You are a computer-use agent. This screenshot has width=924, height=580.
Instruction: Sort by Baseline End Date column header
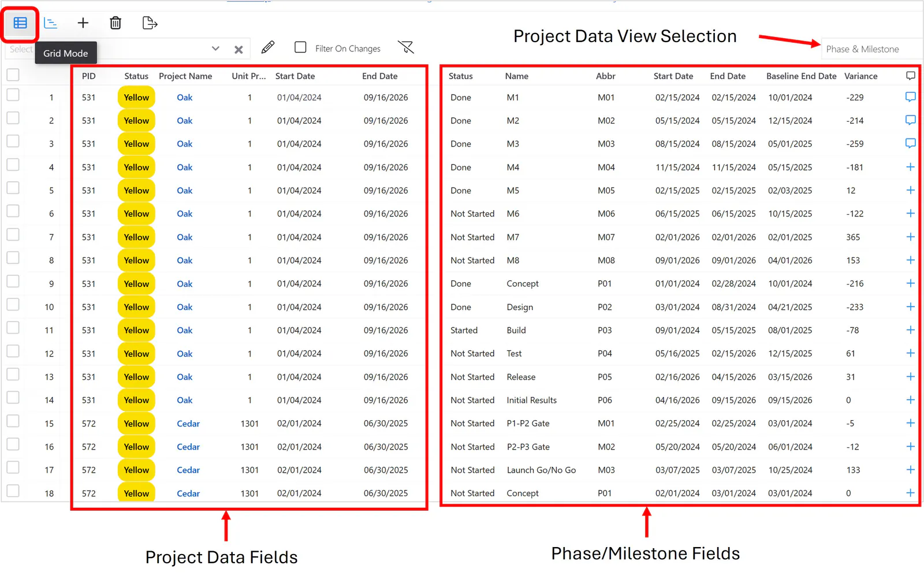pos(801,76)
